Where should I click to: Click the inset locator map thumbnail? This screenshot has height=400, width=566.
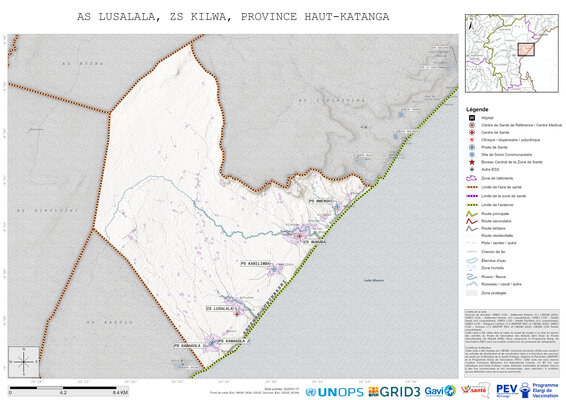click(511, 53)
